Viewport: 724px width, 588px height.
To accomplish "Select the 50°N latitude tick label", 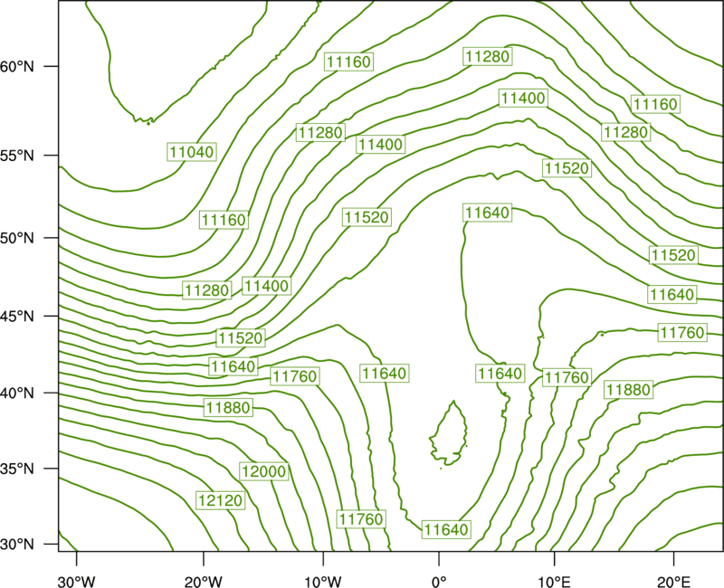I will [x=17, y=238].
